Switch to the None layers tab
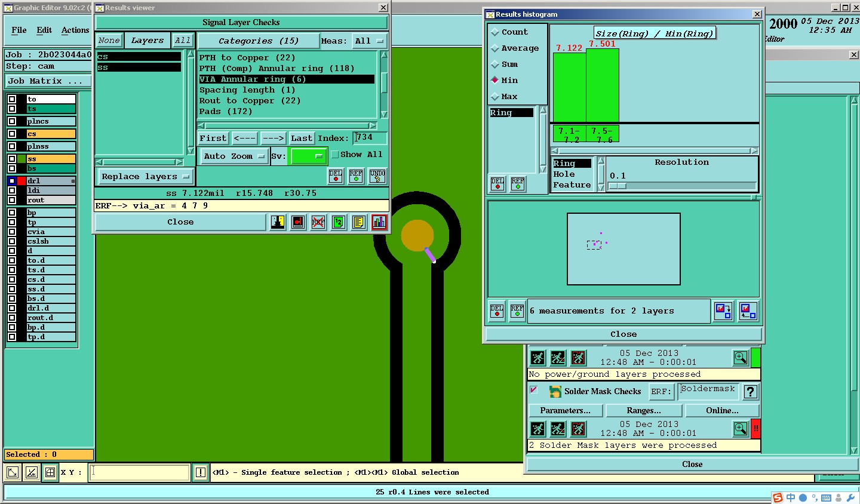This screenshot has height=504, width=860. tap(109, 41)
